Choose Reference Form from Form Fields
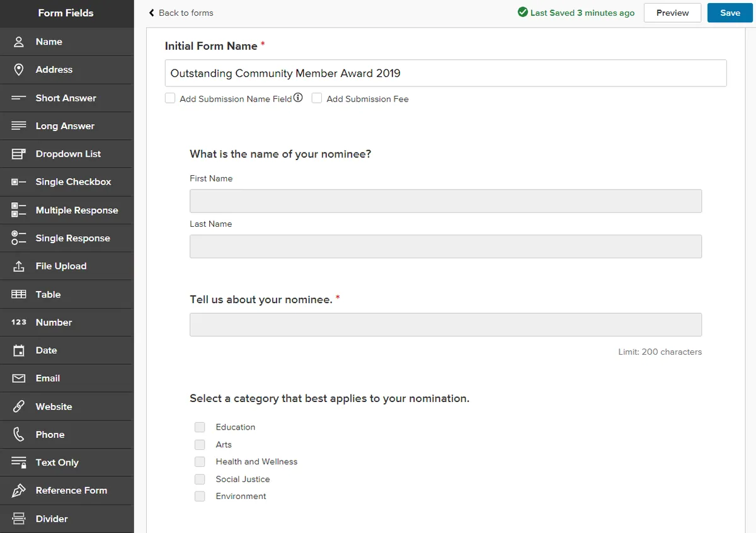 click(x=71, y=490)
